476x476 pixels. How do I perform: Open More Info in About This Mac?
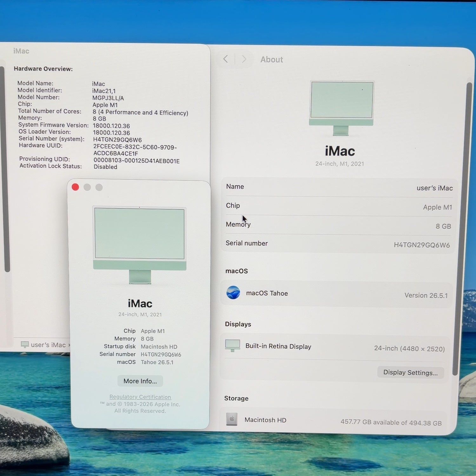tap(140, 381)
